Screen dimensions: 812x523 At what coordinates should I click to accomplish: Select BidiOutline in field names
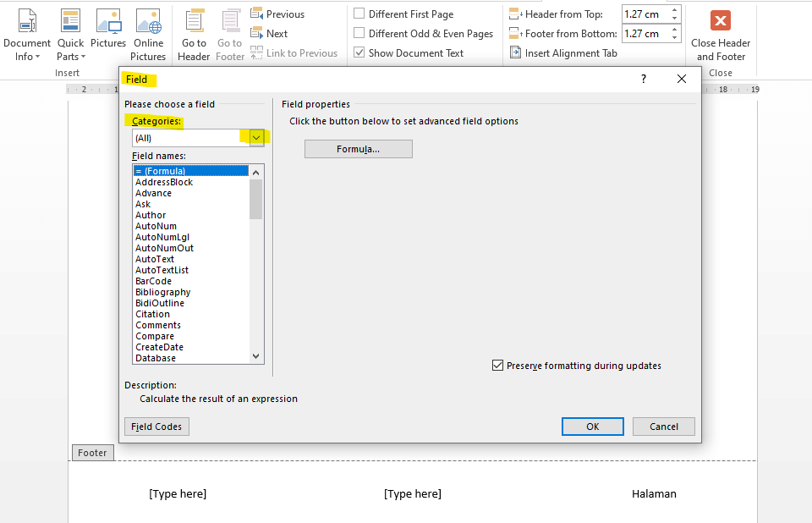(x=190, y=303)
